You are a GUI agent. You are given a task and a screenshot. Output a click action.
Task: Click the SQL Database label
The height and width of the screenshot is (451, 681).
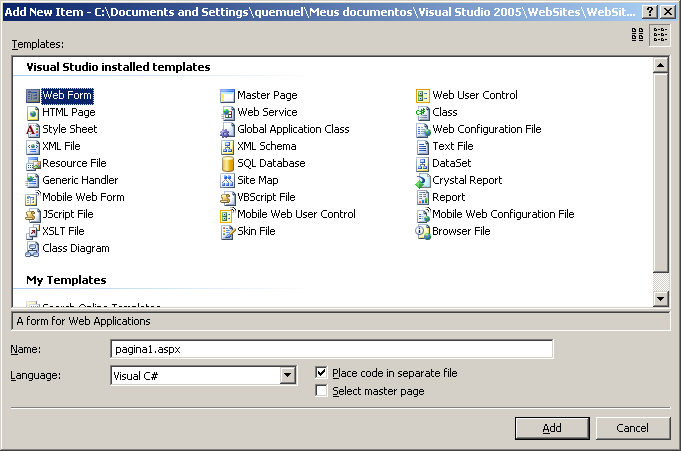(271, 163)
